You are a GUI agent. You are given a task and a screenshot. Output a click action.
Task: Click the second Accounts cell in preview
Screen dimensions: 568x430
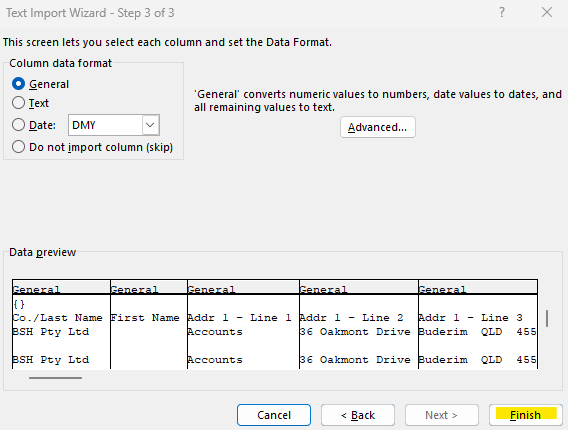pyautogui.click(x=215, y=360)
